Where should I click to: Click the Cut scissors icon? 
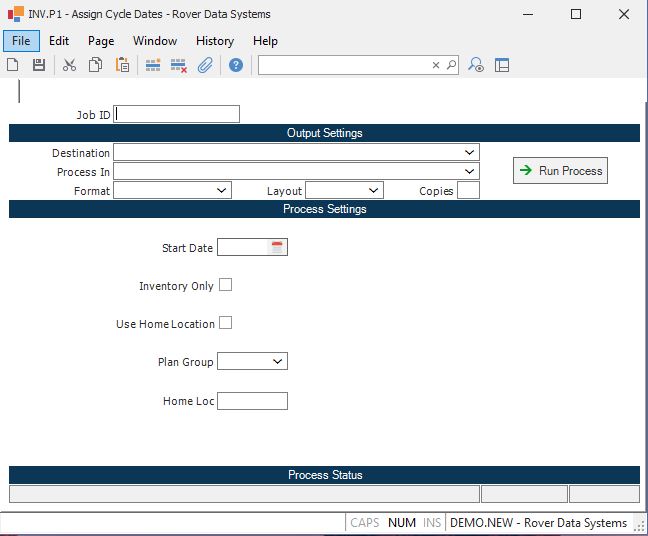(x=69, y=65)
